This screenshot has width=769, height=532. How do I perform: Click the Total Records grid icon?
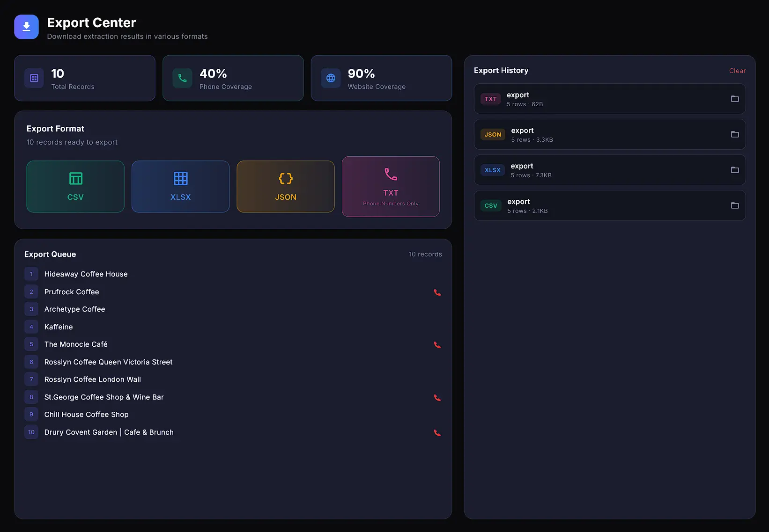pos(34,78)
